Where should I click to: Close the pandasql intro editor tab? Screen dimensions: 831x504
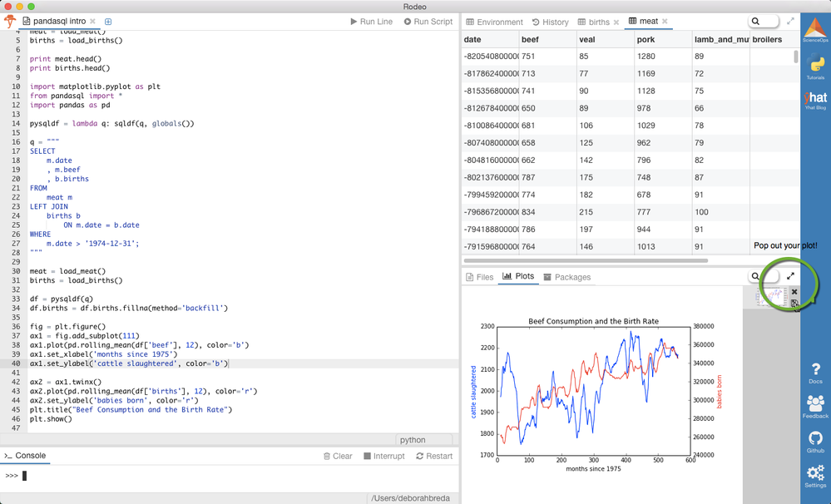click(93, 22)
